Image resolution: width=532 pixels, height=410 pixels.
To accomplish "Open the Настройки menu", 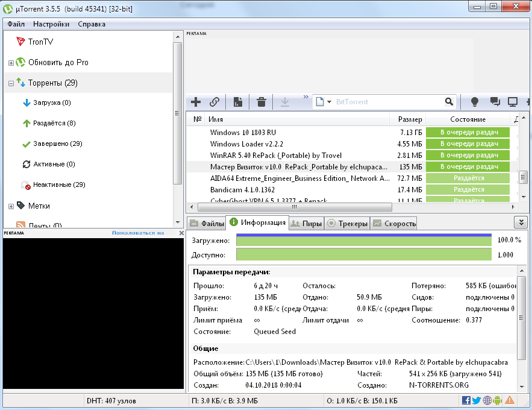I will tap(51, 24).
